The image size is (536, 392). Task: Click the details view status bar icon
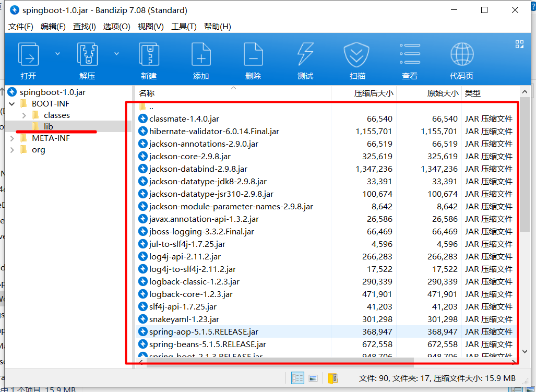[x=297, y=378]
